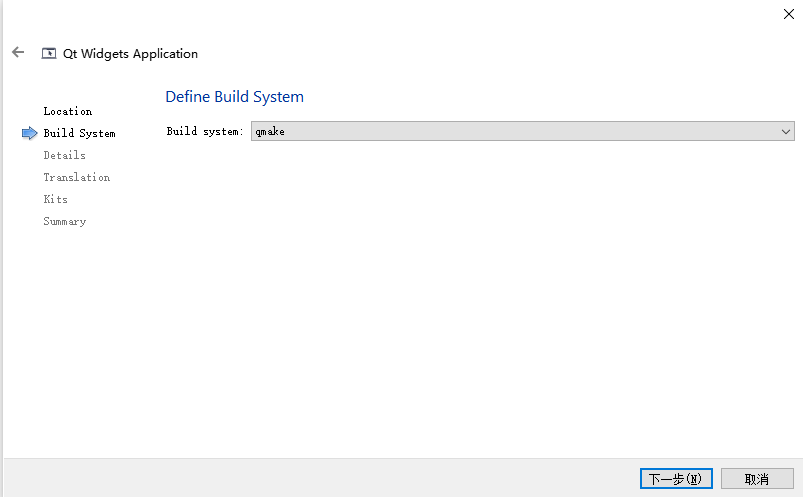This screenshot has width=803, height=497.
Task: Select the Kits step in sidebar
Action: coord(55,199)
